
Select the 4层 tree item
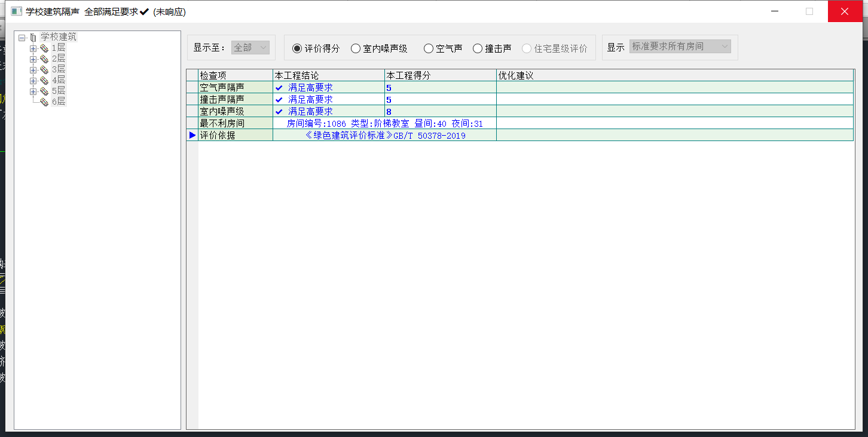click(x=59, y=80)
